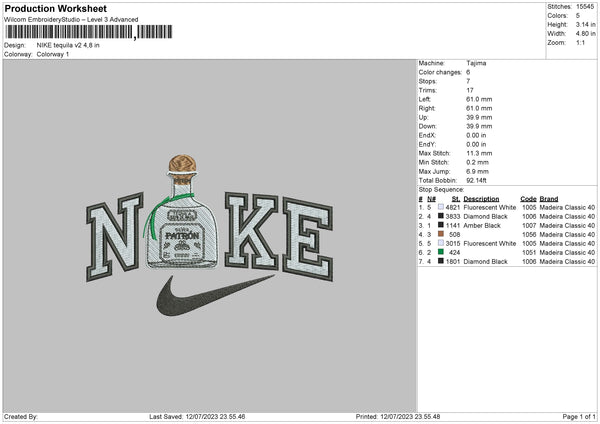Screen dimensions: 600x424
Task: Click the "Right:" label
Action: pos(427,108)
